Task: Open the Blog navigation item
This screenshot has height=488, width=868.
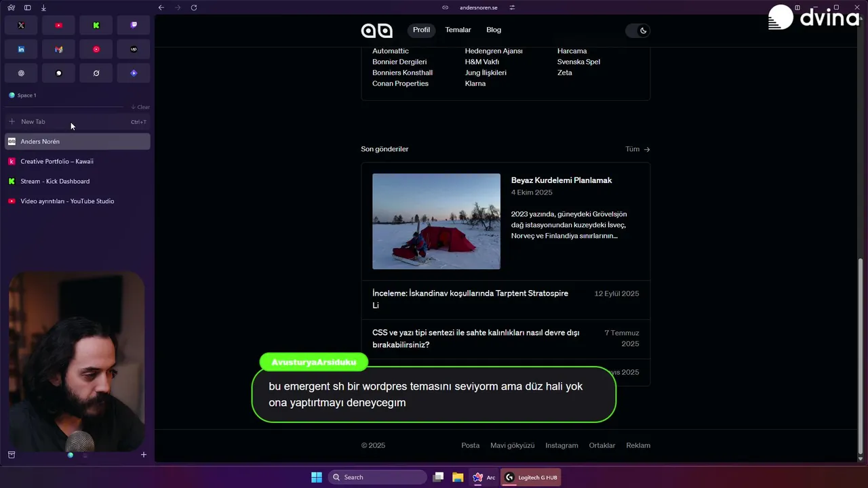Action: (x=494, y=30)
